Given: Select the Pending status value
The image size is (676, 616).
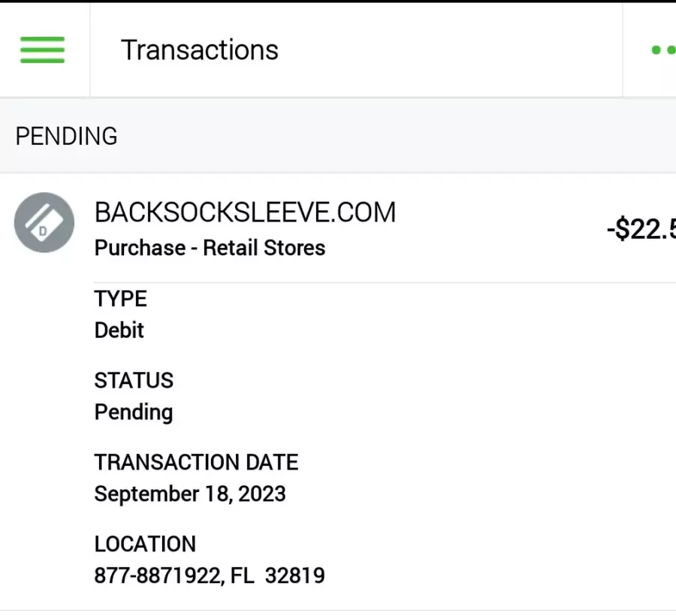Looking at the screenshot, I should (134, 412).
